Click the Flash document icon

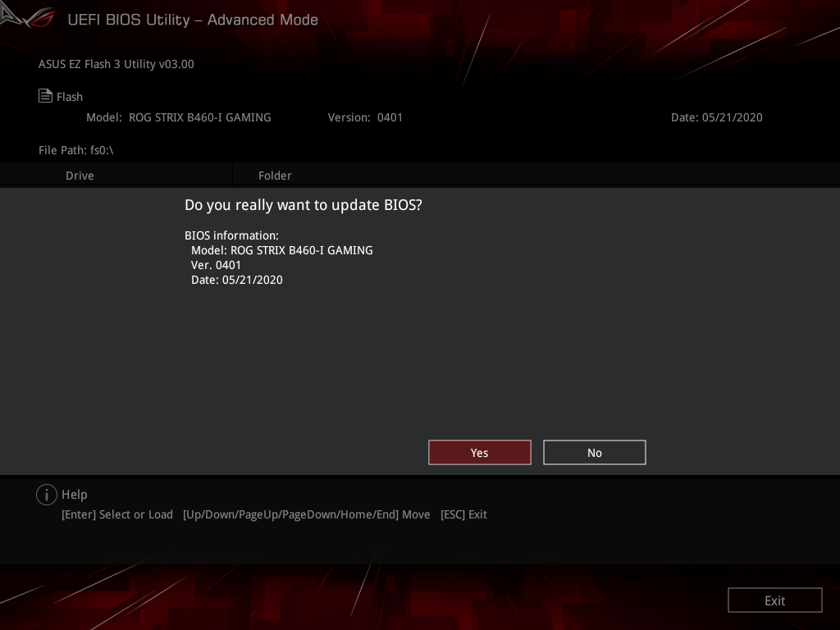pyautogui.click(x=46, y=96)
